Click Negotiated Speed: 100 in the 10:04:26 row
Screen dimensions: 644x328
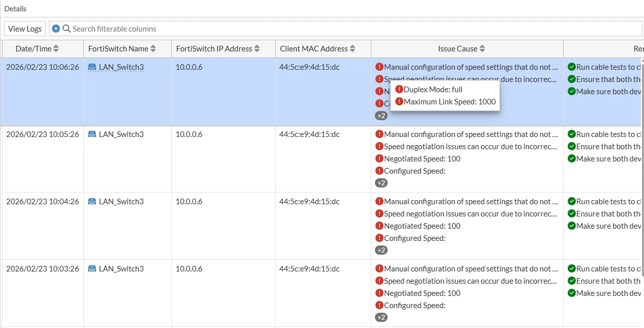(x=422, y=226)
